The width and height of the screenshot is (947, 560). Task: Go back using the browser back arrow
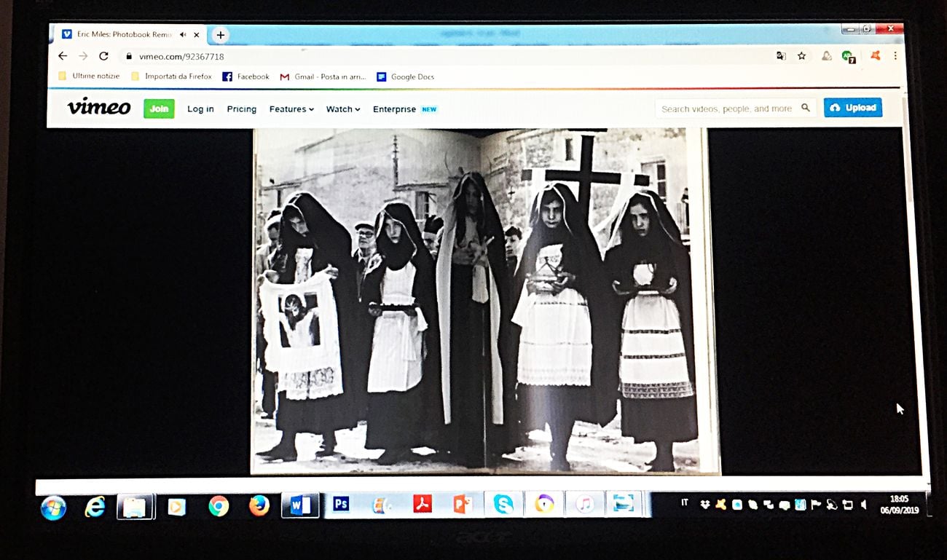(63, 56)
